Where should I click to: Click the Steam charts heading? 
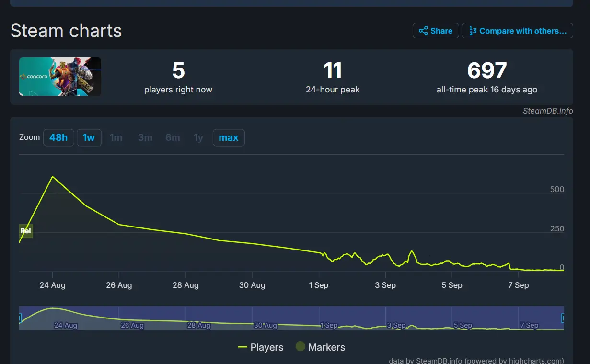point(66,31)
